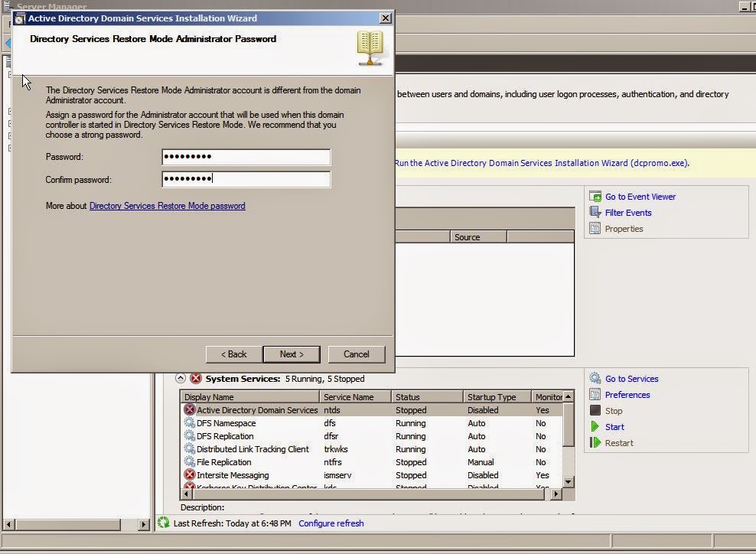Click the Next button in the wizard
This screenshot has height=554, width=756.
click(x=292, y=354)
